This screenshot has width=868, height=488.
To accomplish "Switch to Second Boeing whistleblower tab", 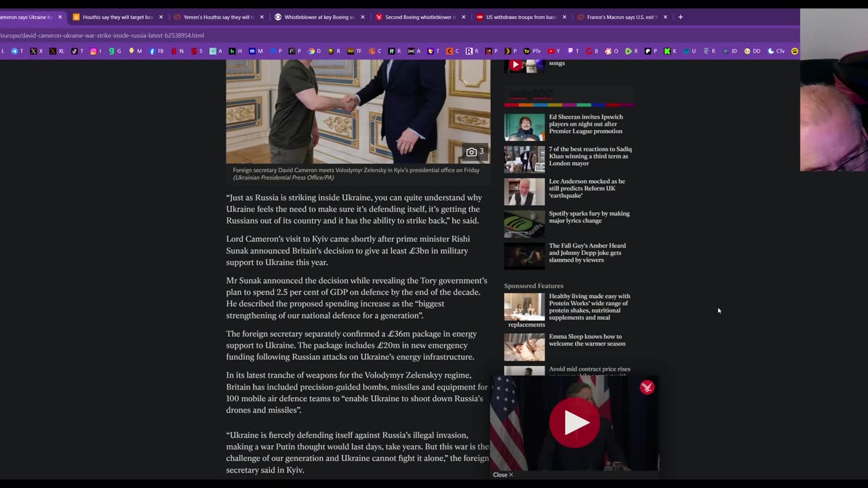I will 420,17.
